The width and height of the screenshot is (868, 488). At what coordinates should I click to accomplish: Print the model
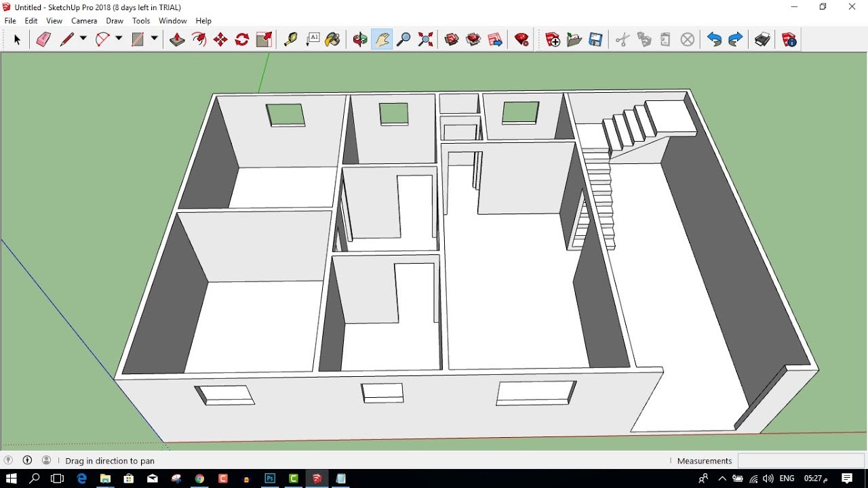(762, 40)
